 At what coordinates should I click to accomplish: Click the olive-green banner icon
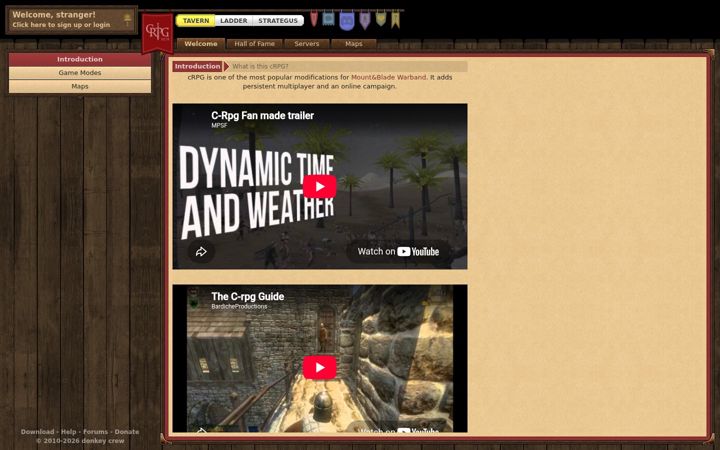point(381,18)
